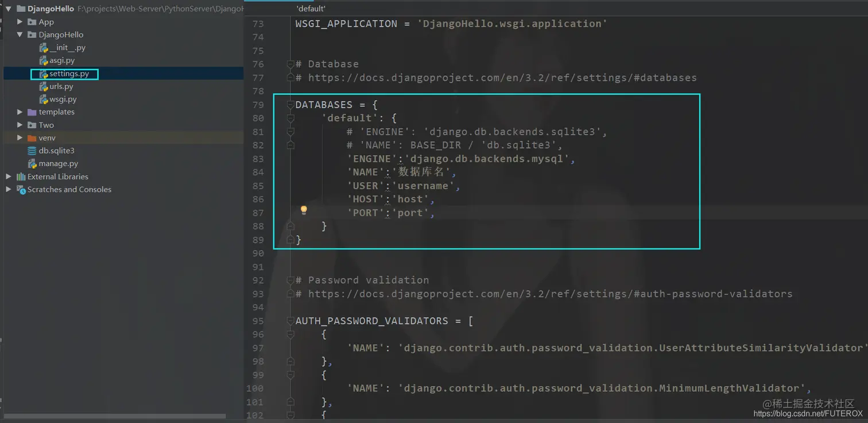The height and width of the screenshot is (423, 868).
Task: Click the DjangoHello project root folder icon
Action: 21,9
